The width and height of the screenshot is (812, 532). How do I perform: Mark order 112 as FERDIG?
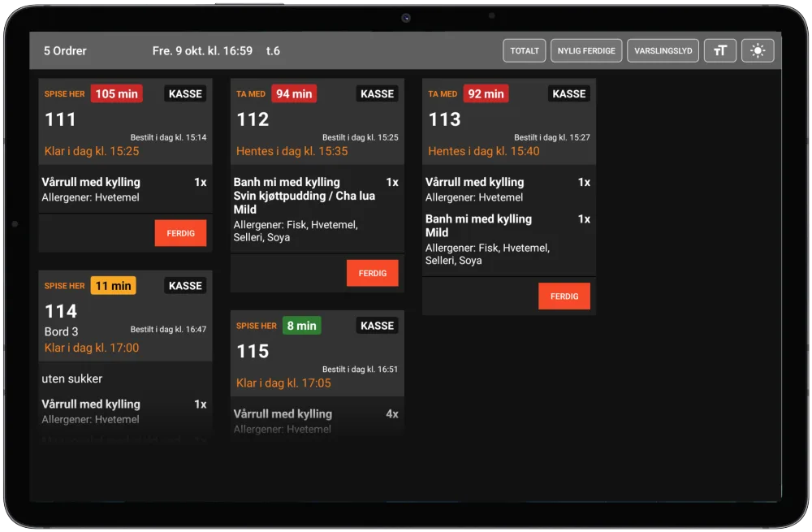coord(373,273)
